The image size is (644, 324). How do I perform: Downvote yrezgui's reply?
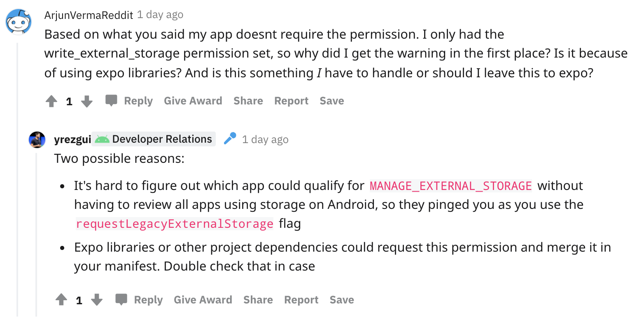[x=97, y=300]
